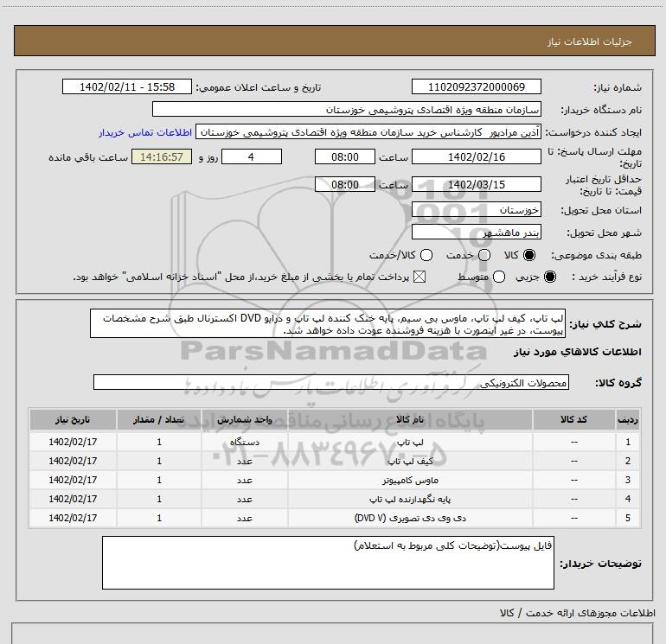The height and width of the screenshot is (644, 666).
Task: Click the remaining days field showing 4
Action: [252, 156]
